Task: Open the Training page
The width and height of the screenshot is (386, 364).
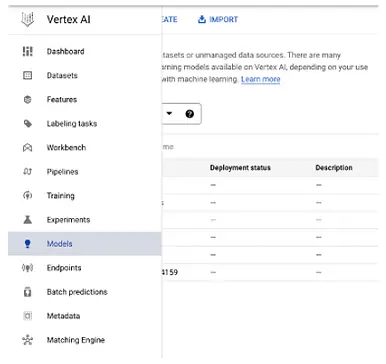Action: pos(85,196)
